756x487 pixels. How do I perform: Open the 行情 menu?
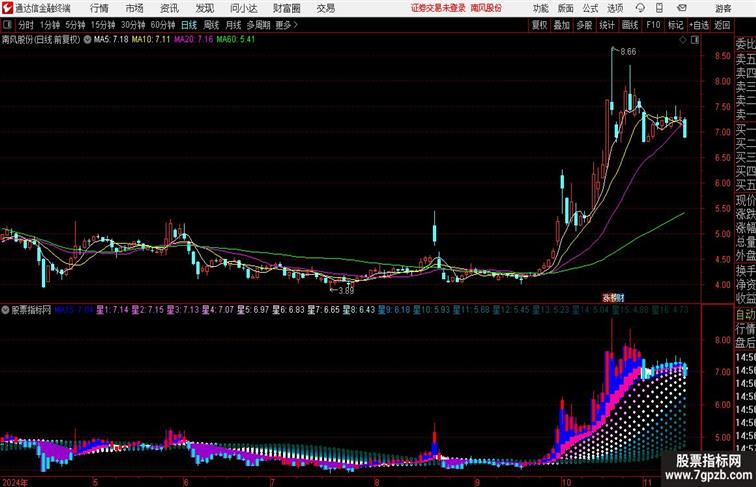pos(99,8)
